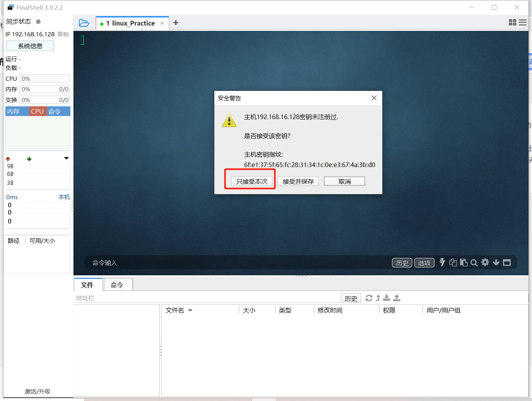Open terminal search with the magnifier icon

474,263
